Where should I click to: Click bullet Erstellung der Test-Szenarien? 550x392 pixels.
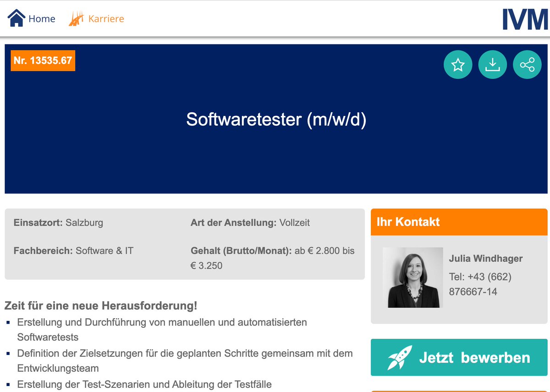[144, 385]
